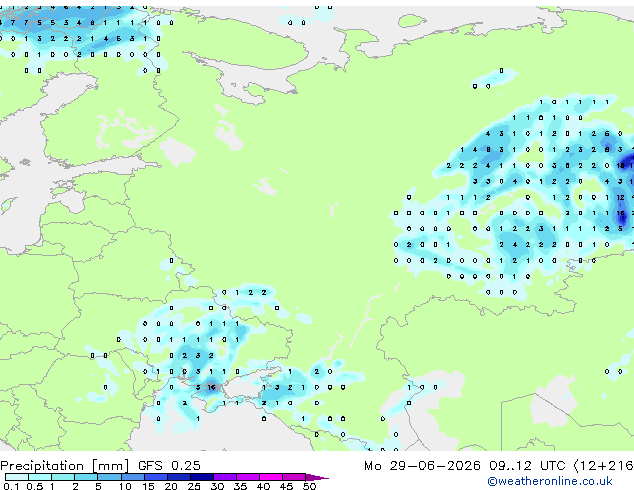The image size is (634, 490).
Task: Select the 40–45 mm magenta legend swatch
Action: tap(271, 477)
